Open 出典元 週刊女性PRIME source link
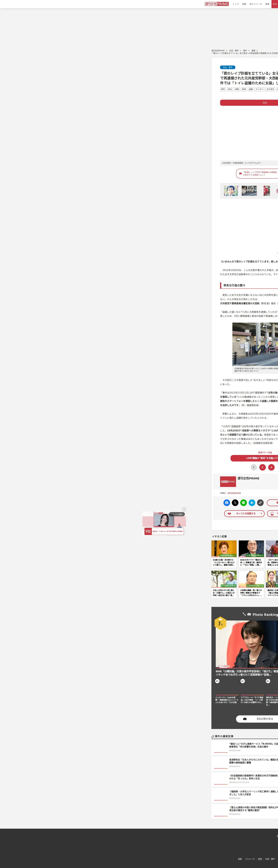278x868 pixels. tap(234, 493)
